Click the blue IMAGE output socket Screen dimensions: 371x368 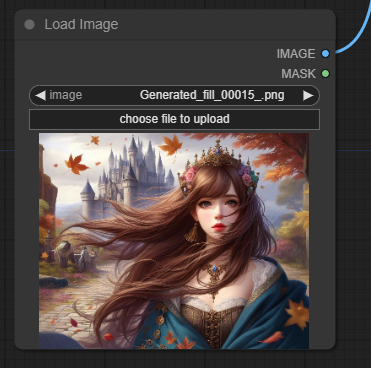pyautogui.click(x=325, y=53)
